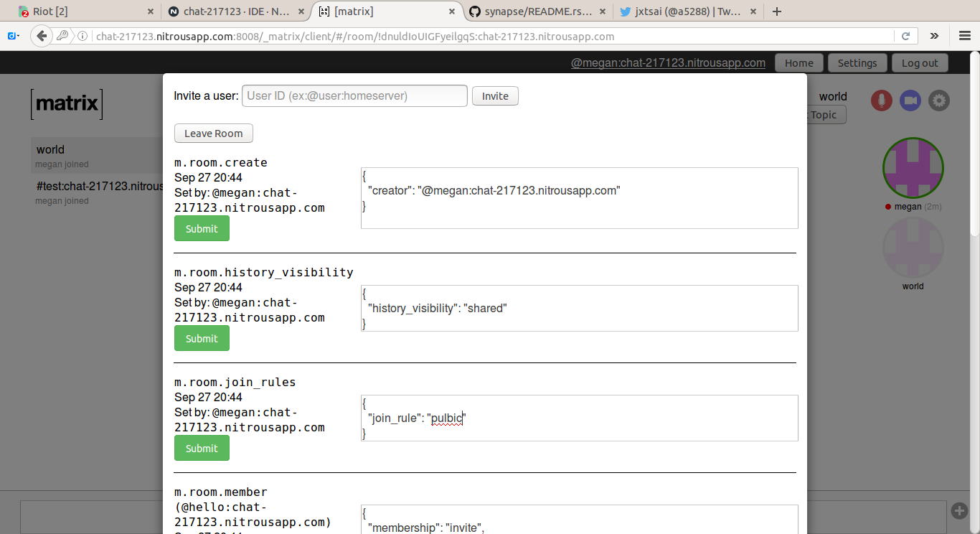Click the site info icon in the address bar
980x534 pixels.
[x=83, y=36]
